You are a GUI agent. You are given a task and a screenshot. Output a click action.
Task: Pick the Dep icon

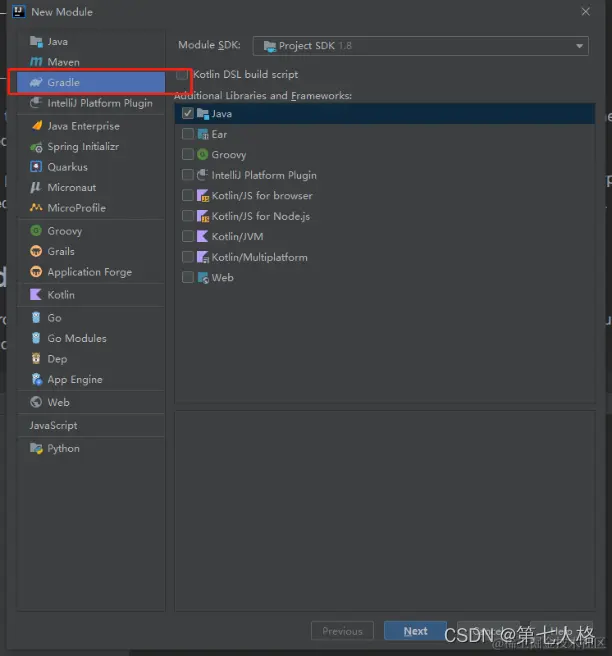[x=36, y=359]
